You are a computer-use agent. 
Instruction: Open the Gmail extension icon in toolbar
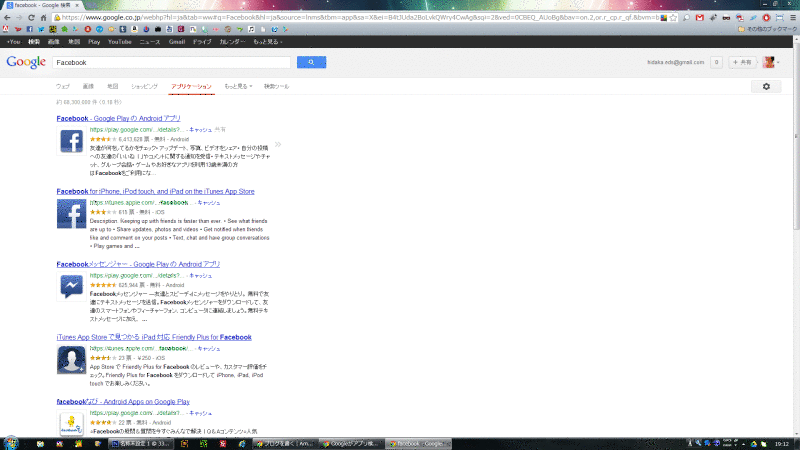[x=699, y=17]
